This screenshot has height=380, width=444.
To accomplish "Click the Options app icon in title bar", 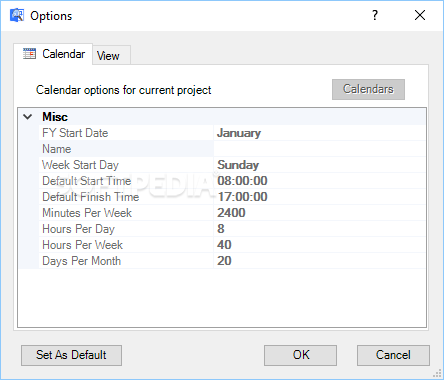I will pyautogui.click(x=17, y=15).
